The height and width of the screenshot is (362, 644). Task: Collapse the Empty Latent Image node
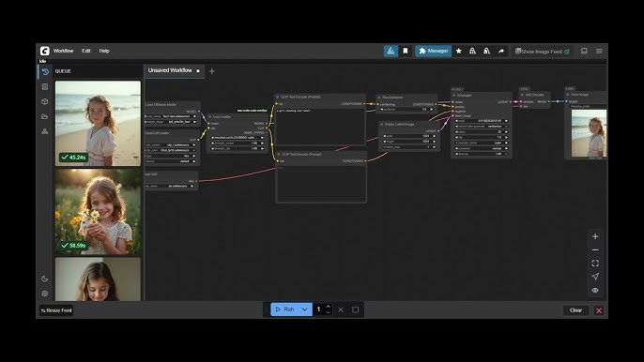point(381,125)
